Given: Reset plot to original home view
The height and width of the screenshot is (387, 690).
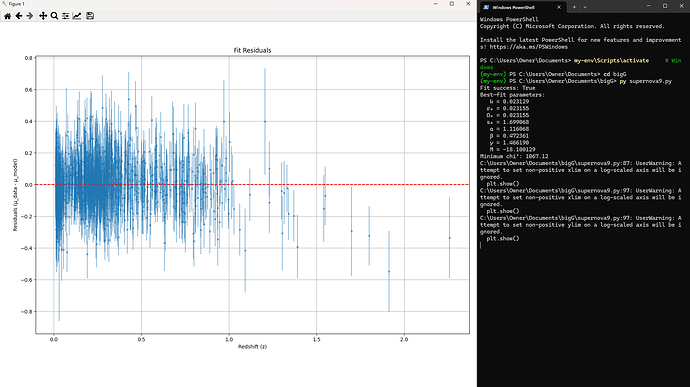Looking at the screenshot, I should [x=7, y=16].
